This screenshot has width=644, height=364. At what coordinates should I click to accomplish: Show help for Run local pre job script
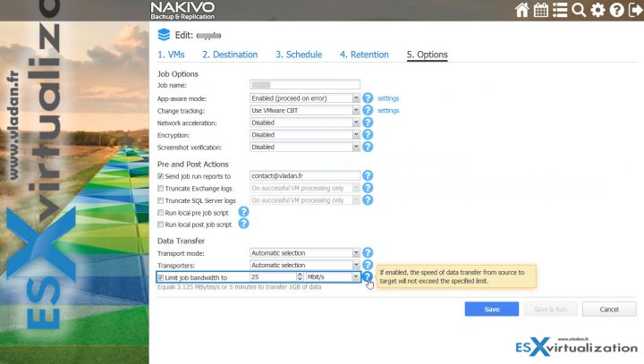(243, 213)
